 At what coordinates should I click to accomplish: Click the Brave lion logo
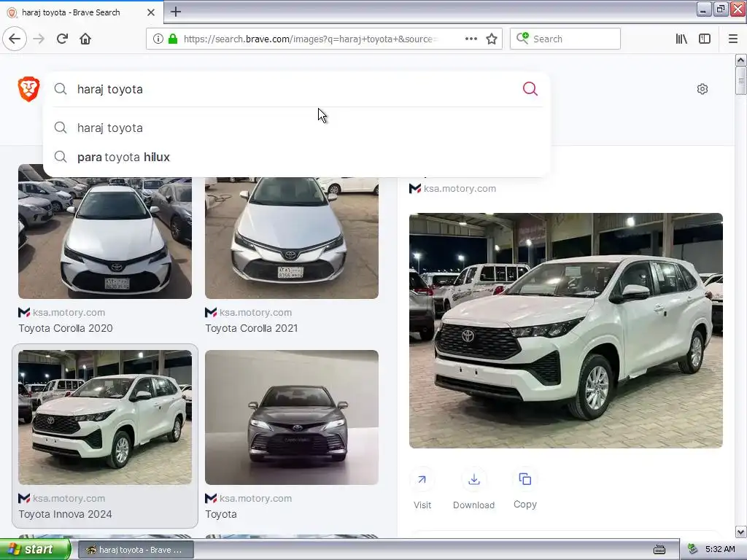tap(28, 89)
